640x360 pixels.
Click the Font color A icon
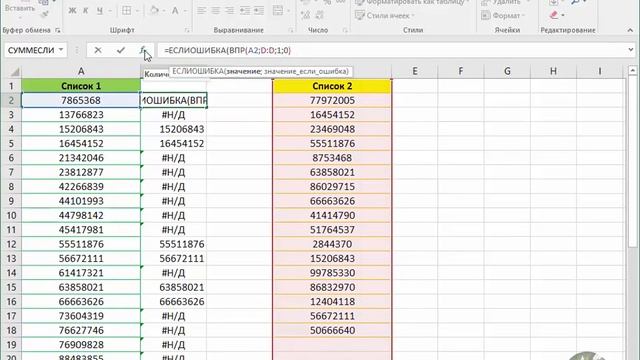175,11
